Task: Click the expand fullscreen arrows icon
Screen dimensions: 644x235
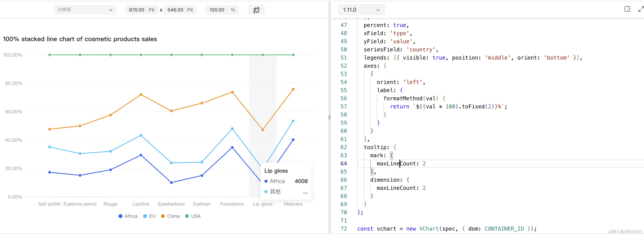Action: point(641,9)
